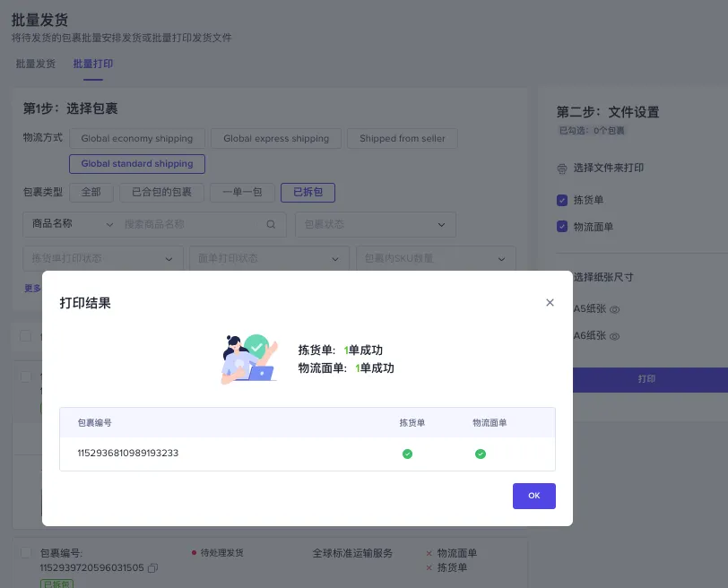Uncheck the 拣货单 checkbox in step two
Image resolution: width=728 pixels, height=588 pixels.
pos(561,201)
